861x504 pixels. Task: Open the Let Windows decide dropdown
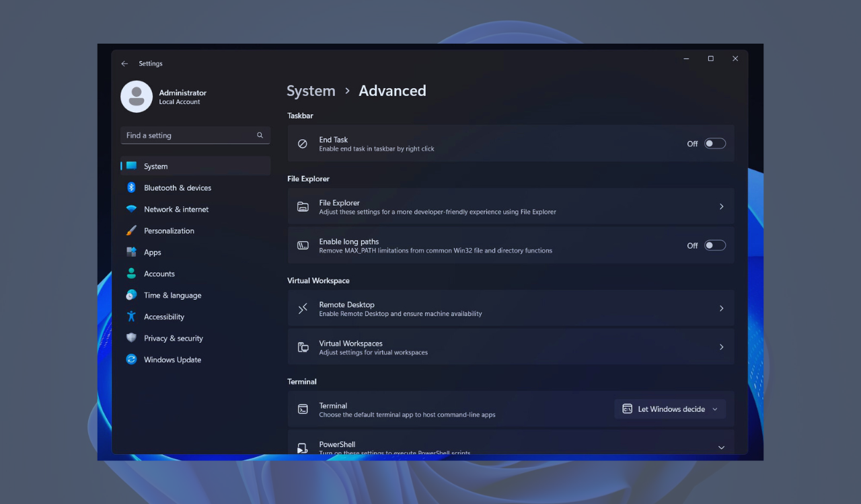point(670,409)
